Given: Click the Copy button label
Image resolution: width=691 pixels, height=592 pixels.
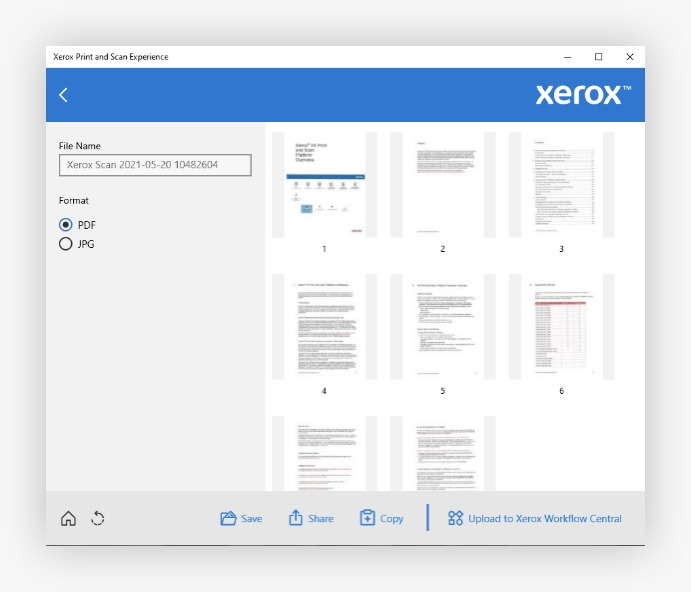Looking at the screenshot, I should 392,519.
